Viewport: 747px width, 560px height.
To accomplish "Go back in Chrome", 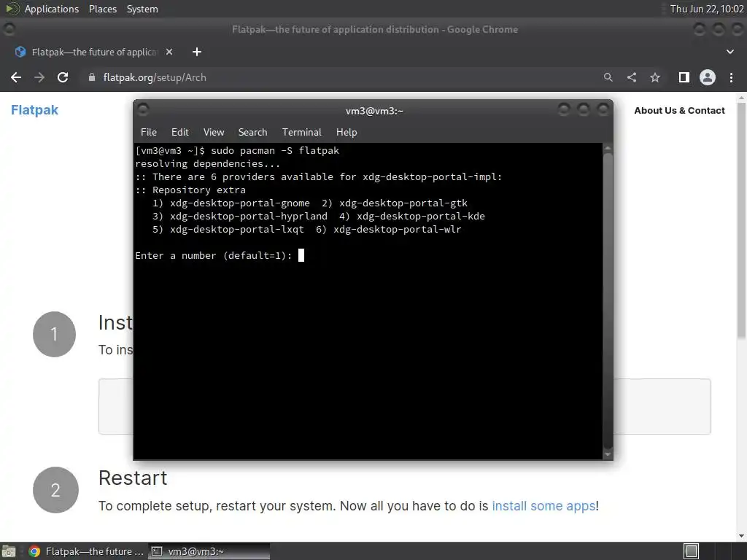I will click(x=16, y=77).
